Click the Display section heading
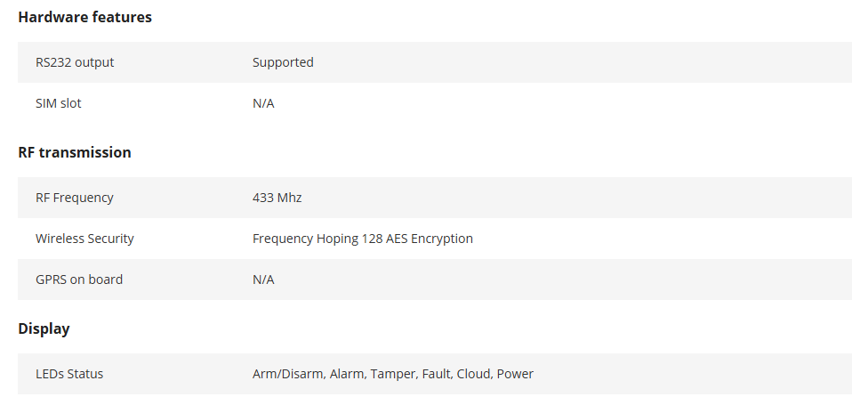Viewport: 868px width, 397px height. tap(44, 328)
